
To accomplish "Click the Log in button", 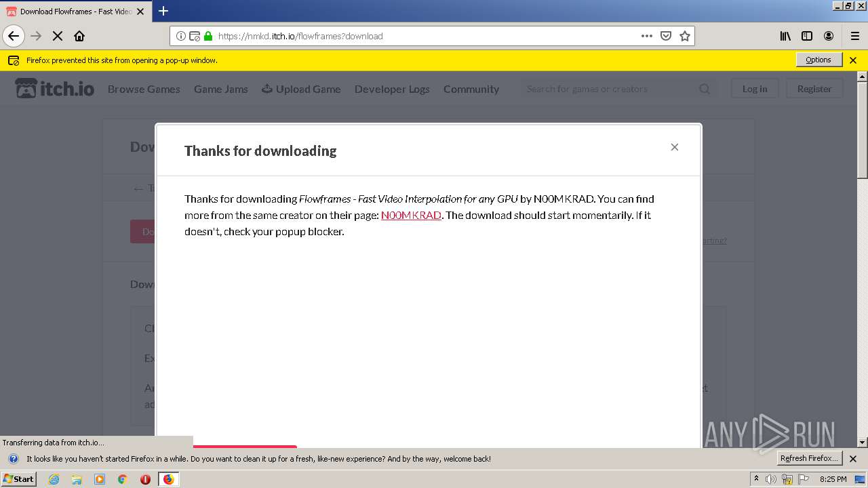I will click(755, 89).
